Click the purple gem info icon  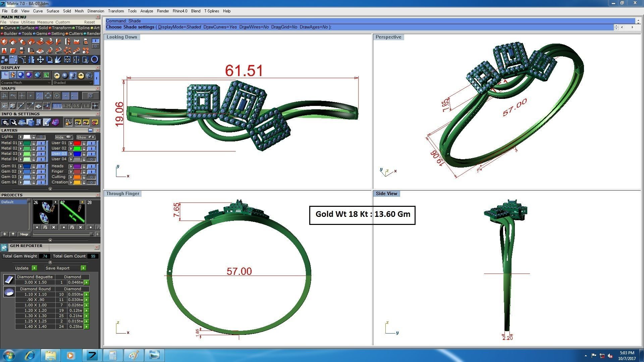[x=55, y=122]
